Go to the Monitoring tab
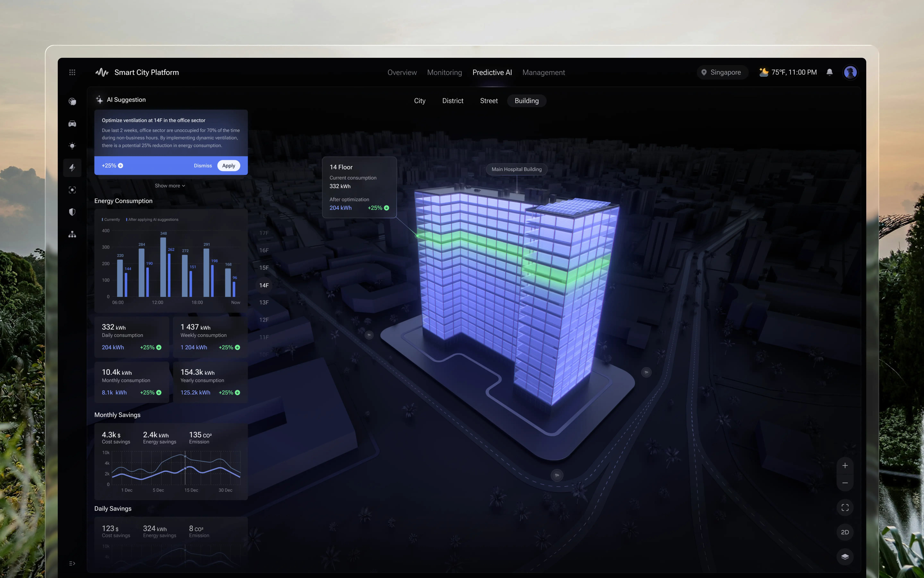The image size is (924, 578). 445,72
